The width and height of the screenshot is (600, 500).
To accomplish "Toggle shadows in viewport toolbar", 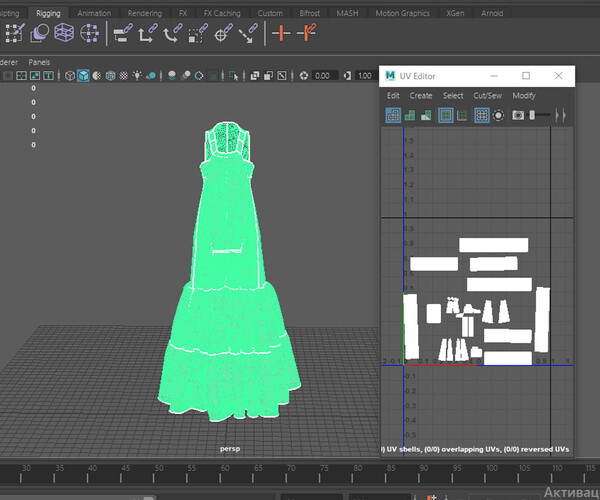I will click(x=151, y=76).
